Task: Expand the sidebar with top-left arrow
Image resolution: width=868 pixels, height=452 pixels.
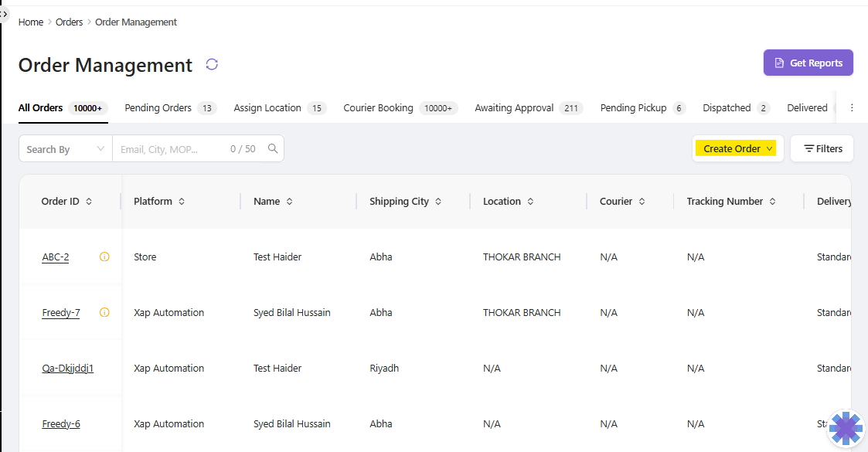Action: tap(5, 14)
